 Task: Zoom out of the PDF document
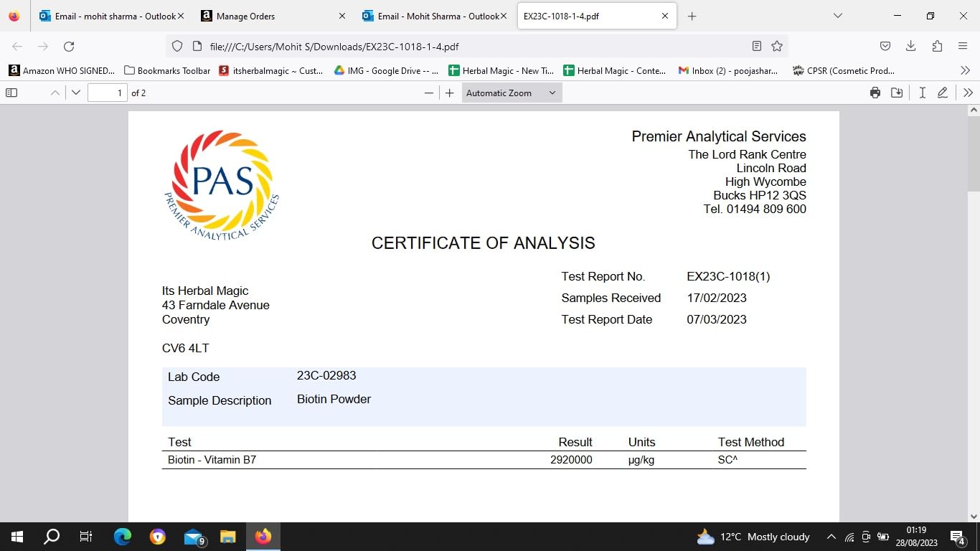[x=429, y=93]
